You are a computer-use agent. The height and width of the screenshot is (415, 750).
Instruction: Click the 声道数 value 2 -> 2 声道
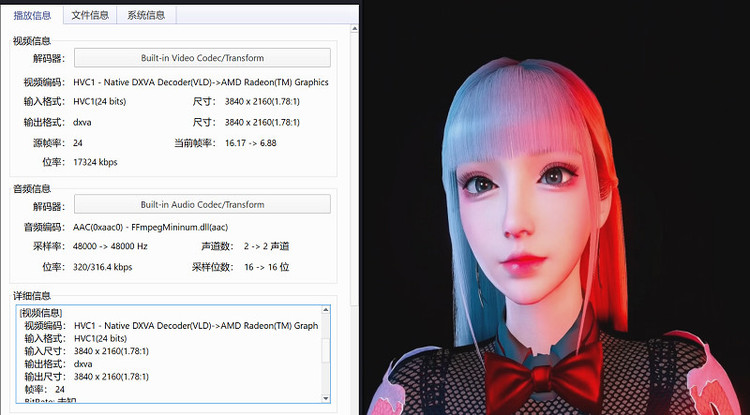[266, 246]
